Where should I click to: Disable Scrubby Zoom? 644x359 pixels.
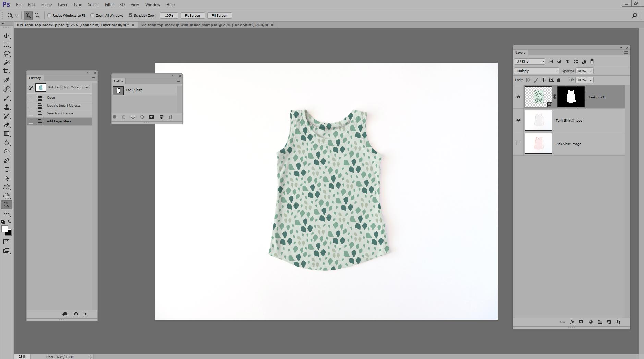(131, 15)
